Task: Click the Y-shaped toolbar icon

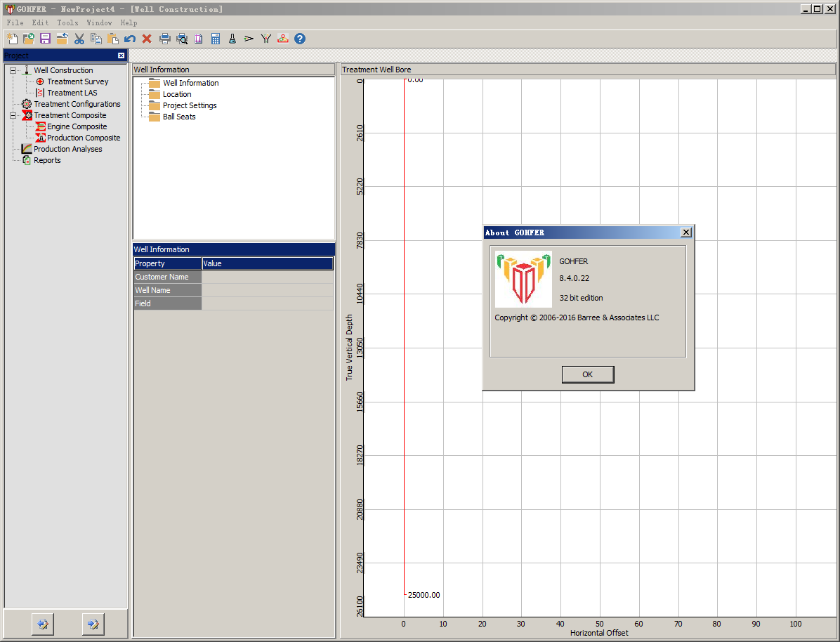Action: 266,39
